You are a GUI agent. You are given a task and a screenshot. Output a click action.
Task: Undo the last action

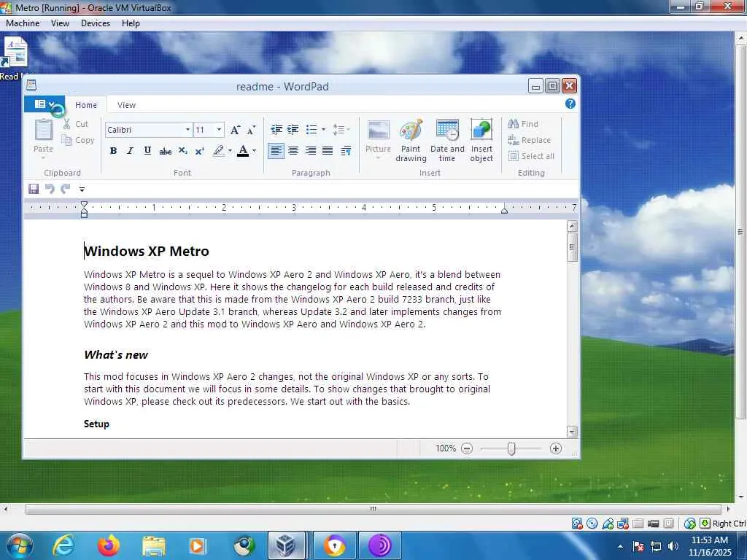(x=50, y=189)
